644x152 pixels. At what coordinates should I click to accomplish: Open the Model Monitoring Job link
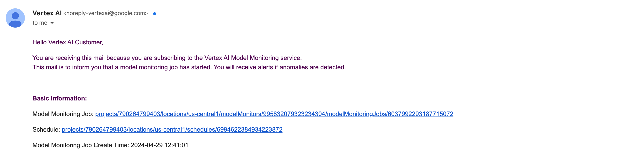pos(274,114)
